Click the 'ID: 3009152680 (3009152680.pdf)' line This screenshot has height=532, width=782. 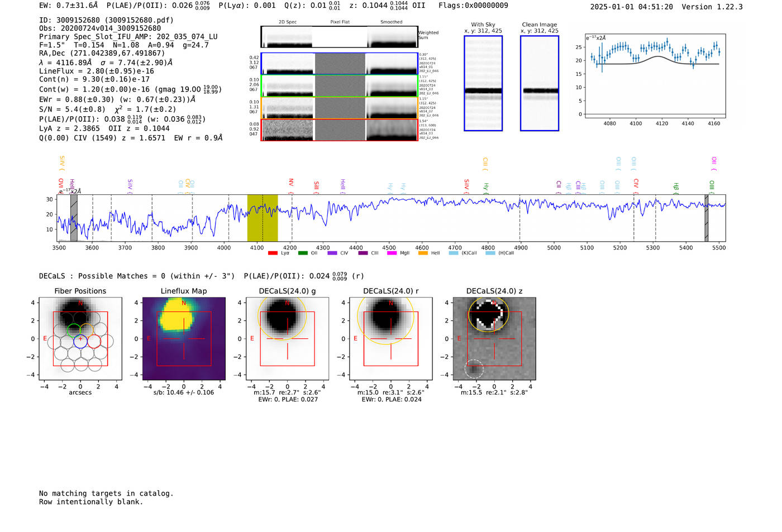click(x=106, y=20)
